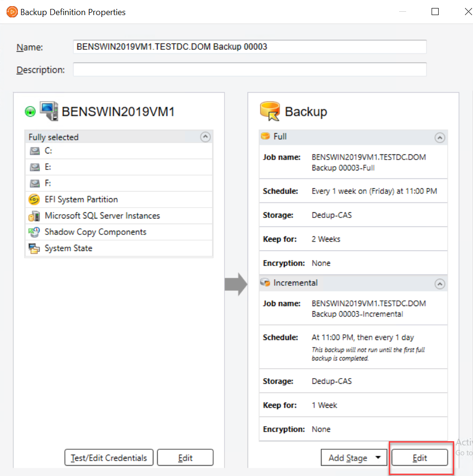Click the Incremental schedule 'At 11:00 PM, then every 1 day'
The height and width of the screenshot is (476, 473).
[x=363, y=338]
